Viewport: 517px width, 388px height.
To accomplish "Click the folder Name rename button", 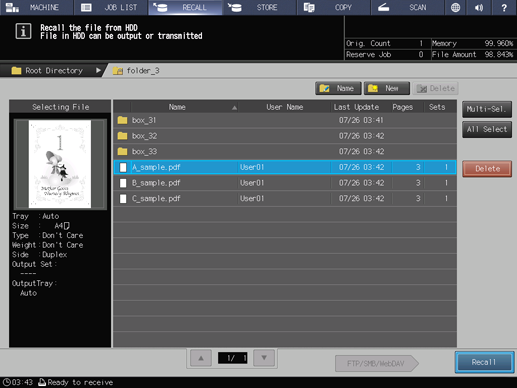I will 338,88.
